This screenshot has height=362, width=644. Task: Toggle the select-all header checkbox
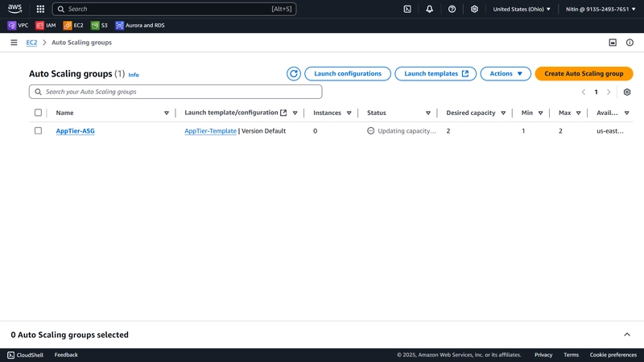pos(38,113)
